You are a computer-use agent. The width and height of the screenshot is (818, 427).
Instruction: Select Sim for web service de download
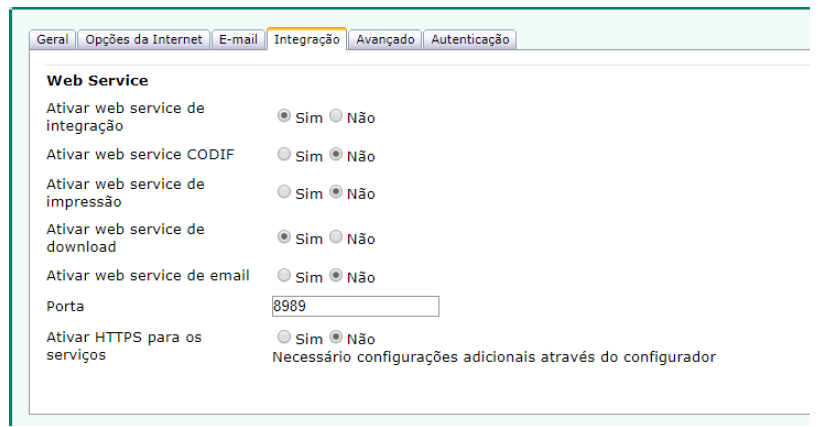[x=284, y=237]
